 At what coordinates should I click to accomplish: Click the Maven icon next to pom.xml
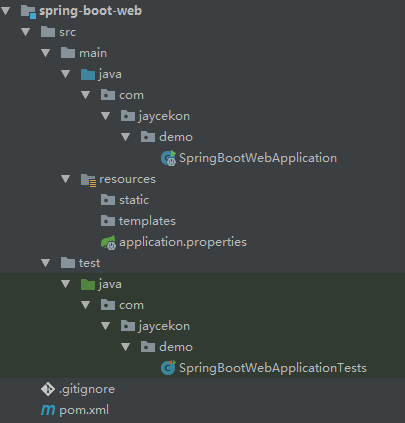pos(48,410)
